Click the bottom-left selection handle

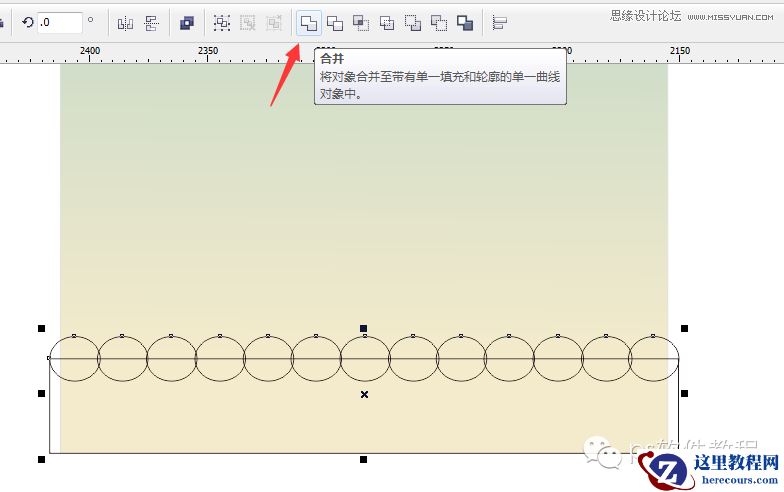tap(42, 459)
